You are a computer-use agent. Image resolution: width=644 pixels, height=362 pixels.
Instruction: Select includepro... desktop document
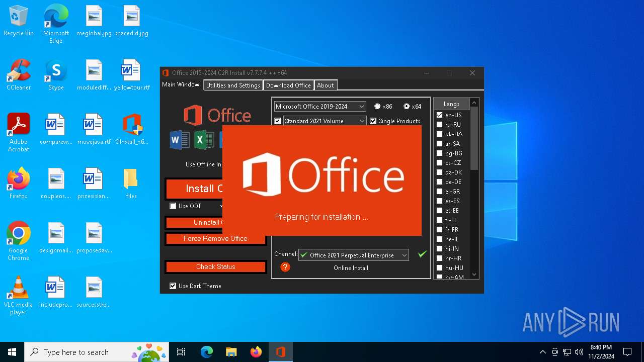56,292
